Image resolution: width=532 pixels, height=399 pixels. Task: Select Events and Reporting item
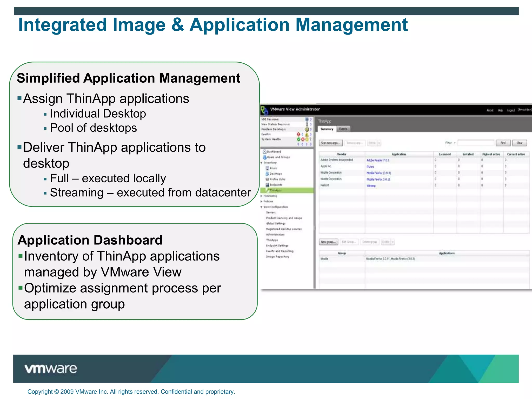[x=280, y=251]
